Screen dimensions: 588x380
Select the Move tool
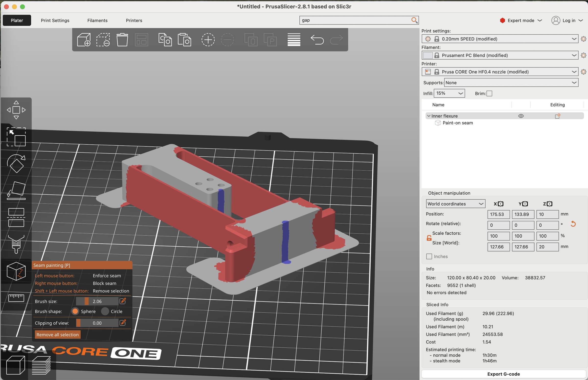point(16,110)
